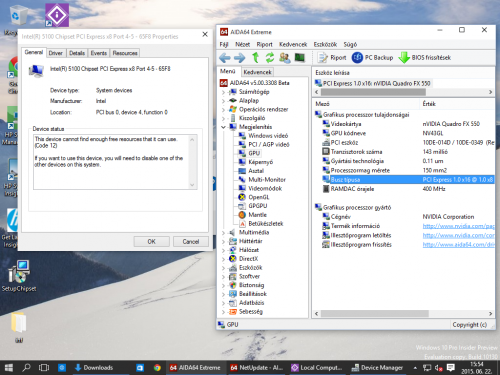Click the users icon in AIDA64 toolbar
The width and height of the screenshot is (500, 375).
(285, 58)
